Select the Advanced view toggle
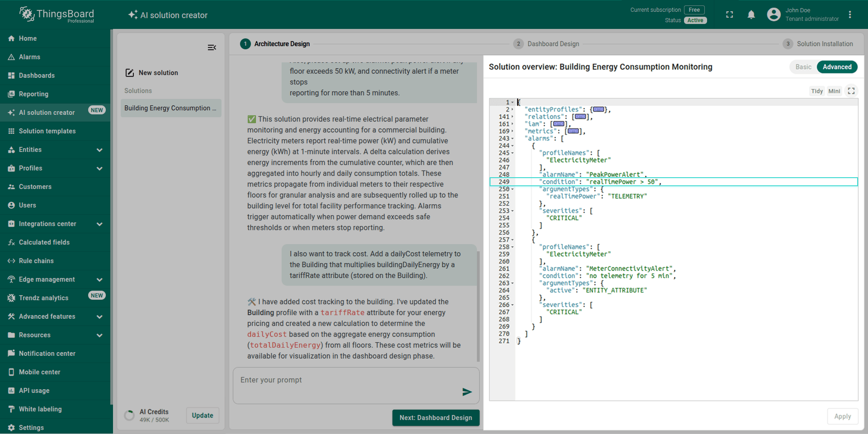 pyautogui.click(x=837, y=67)
